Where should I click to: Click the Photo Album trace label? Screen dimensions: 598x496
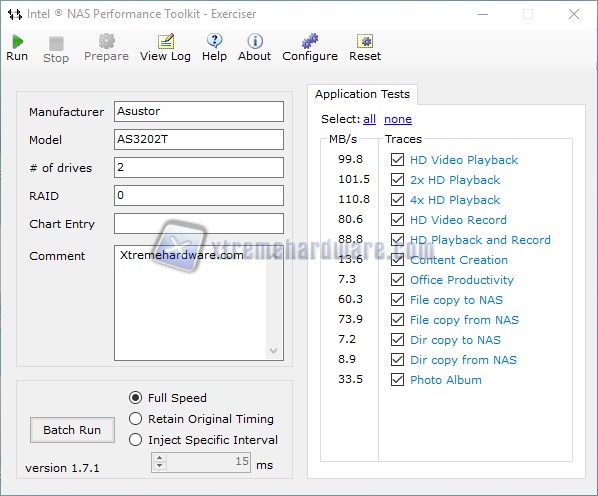pos(446,380)
